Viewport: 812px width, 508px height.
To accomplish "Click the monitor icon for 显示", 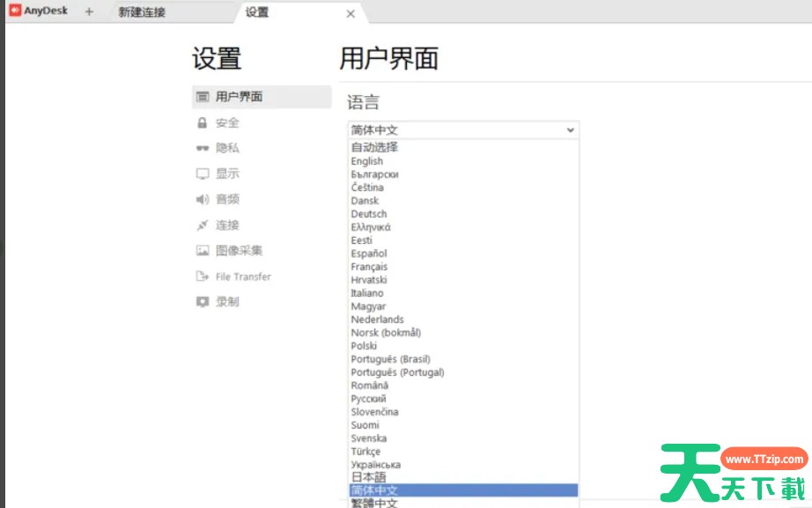I will click(203, 173).
